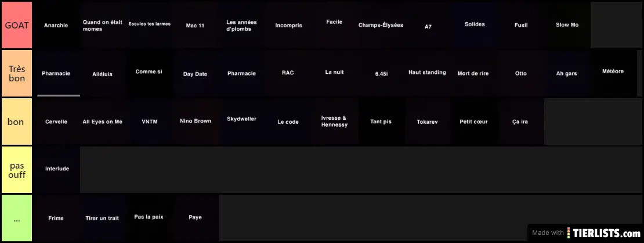Click the yellow pas ouff tier label
Screen dimensions: 644x243
pyautogui.click(x=16, y=169)
